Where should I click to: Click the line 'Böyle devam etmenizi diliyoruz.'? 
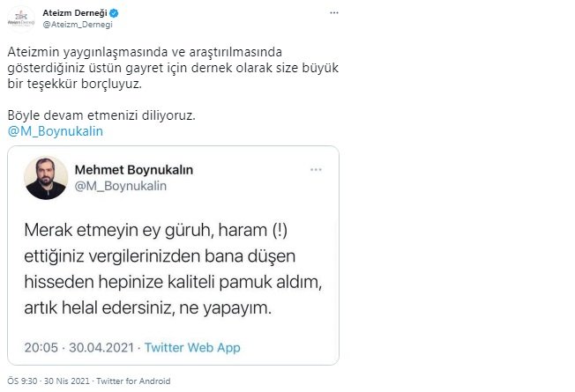coord(101,115)
